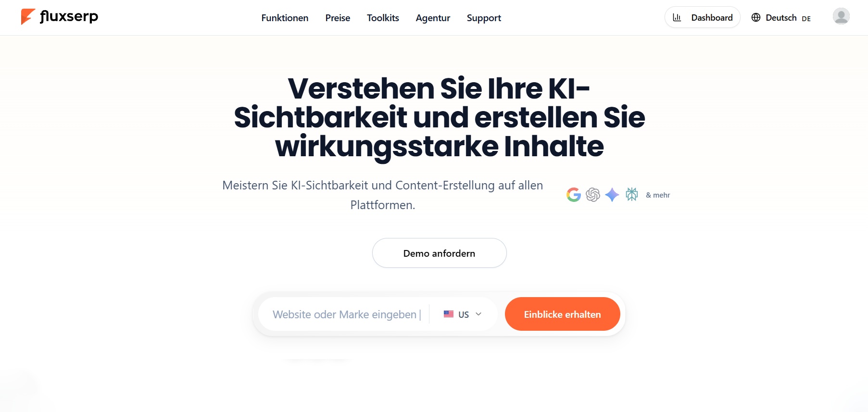Click the "& mehr" platforms text
The height and width of the screenshot is (412, 868).
click(658, 195)
